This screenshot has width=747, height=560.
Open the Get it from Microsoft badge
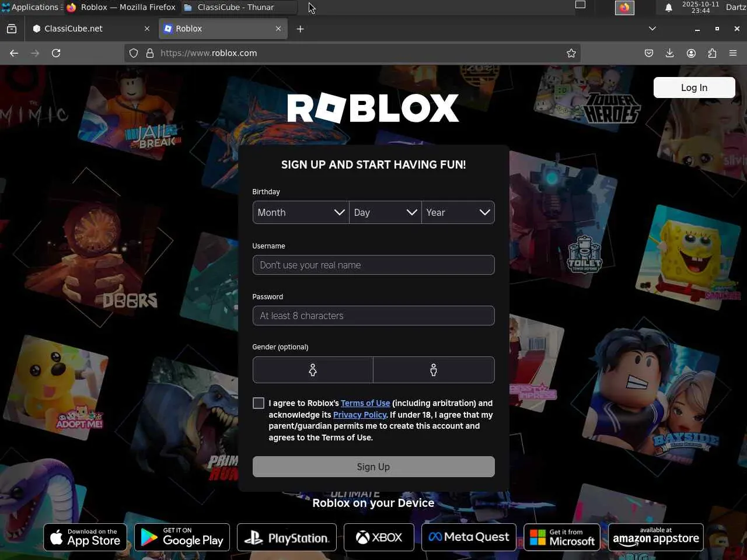[x=562, y=537]
